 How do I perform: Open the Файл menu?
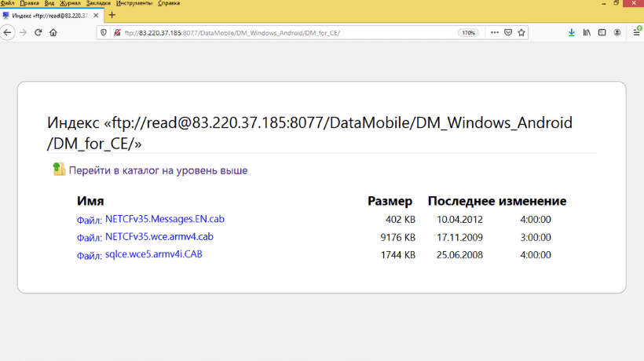pyautogui.click(x=7, y=3)
